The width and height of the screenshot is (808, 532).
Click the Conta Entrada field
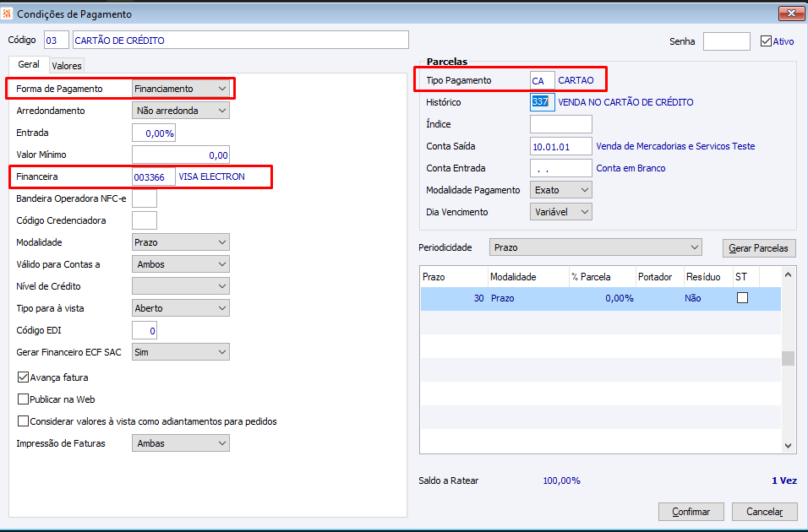click(560, 168)
